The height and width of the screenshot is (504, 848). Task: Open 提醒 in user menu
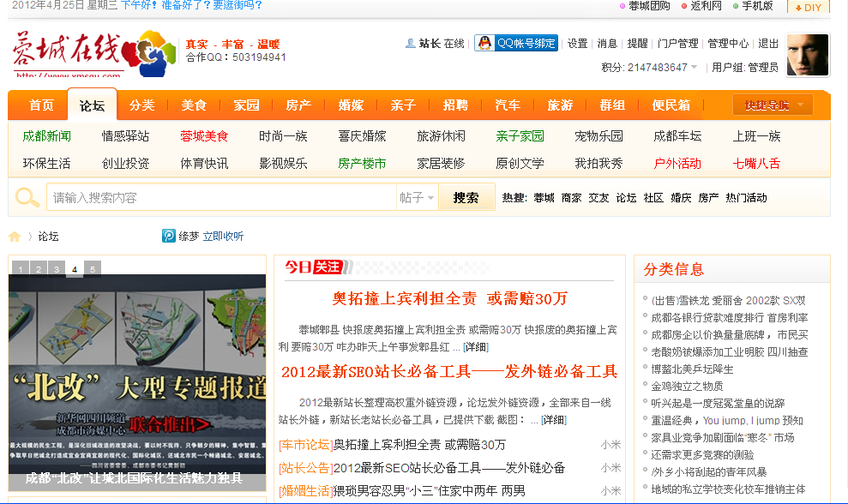(637, 43)
